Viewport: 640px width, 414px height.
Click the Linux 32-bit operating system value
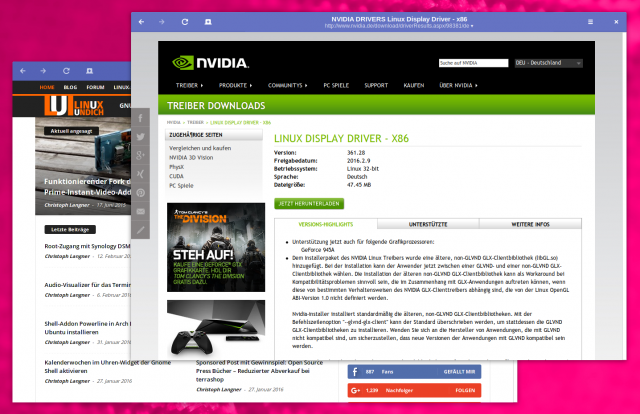tap(363, 169)
